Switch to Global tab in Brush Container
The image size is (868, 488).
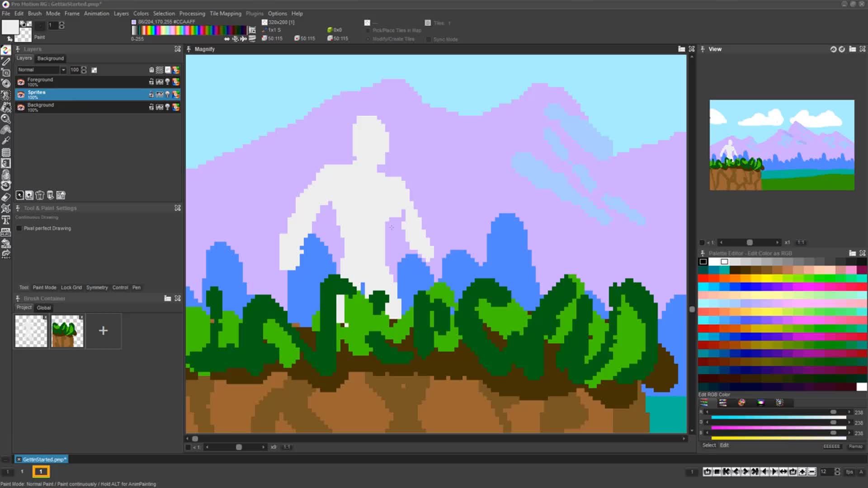tap(44, 308)
